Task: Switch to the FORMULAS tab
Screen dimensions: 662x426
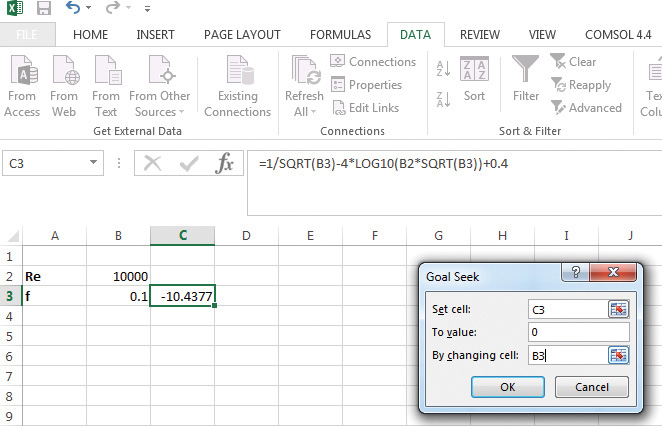Action: tap(339, 34)
